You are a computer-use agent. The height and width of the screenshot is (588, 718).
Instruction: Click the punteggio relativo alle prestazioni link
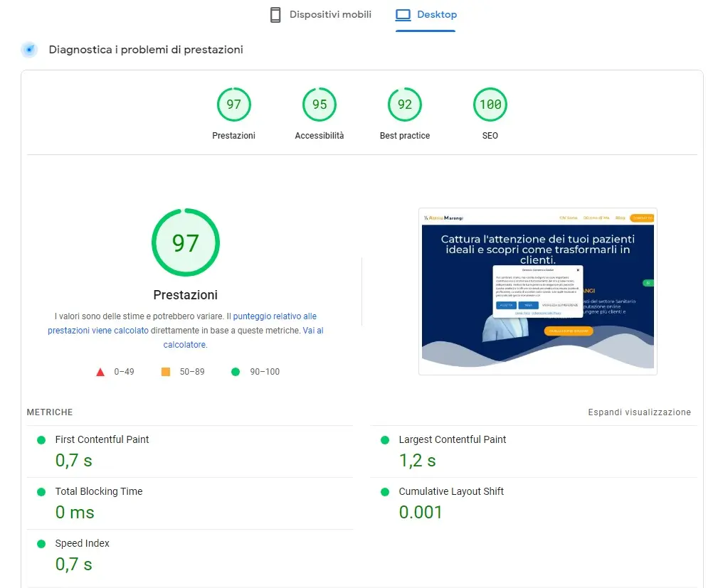tap(274, 316)
